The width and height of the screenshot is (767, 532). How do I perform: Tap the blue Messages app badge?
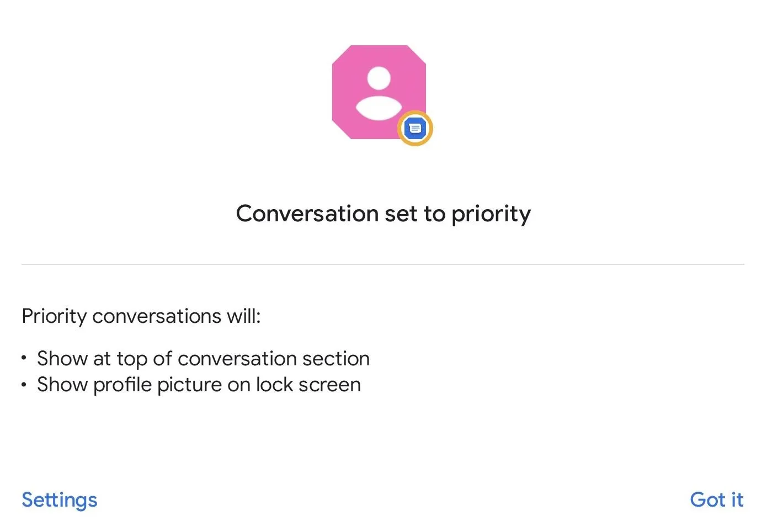click(415, 129)
